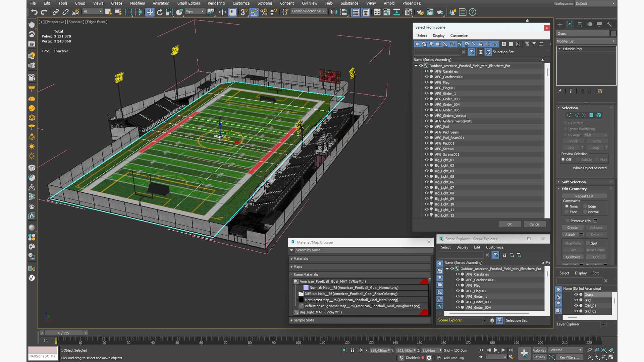The image size is (644, 362).
Task: Toggle visibility of Big_Light_01 in Select From Scene
Action: click(427, 160)
